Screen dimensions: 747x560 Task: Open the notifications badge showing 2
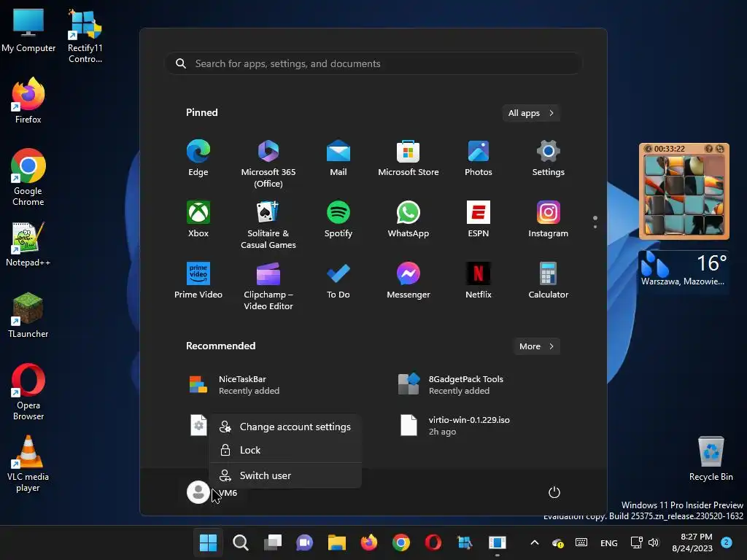click(727, 542)
